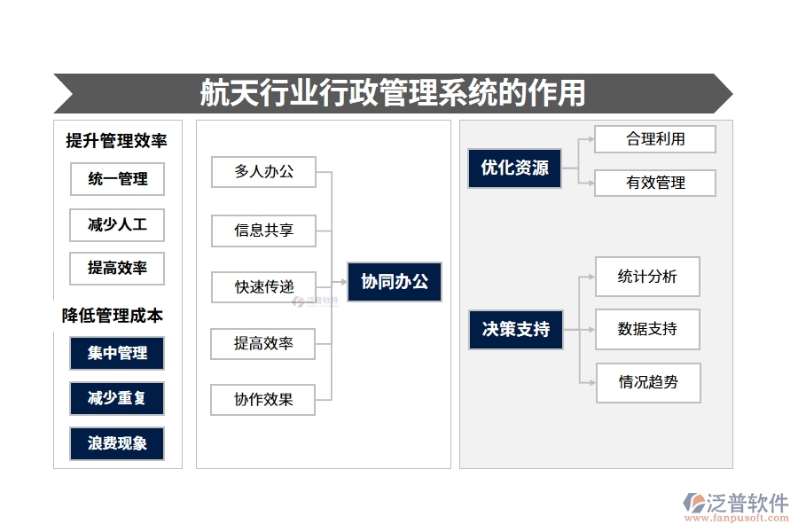Select the 情况趋势 box
798x532 pixels.
[x=647, y=383]
